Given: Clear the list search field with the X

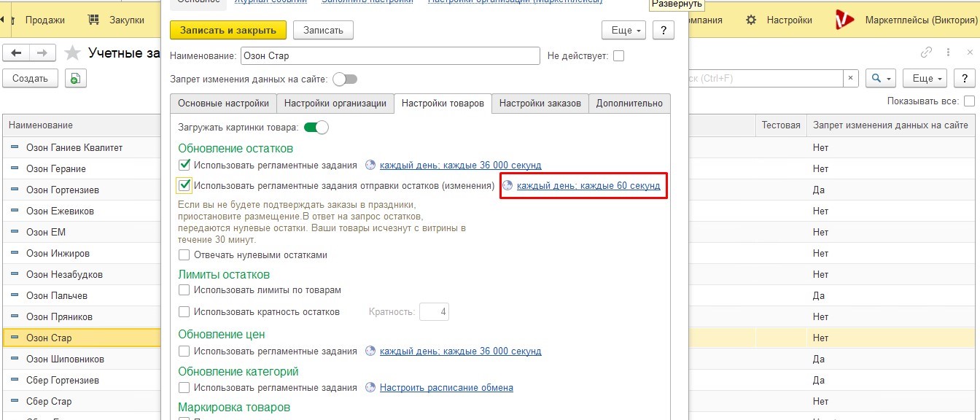Looking at the screenshot, I should [x=851, y=78].
